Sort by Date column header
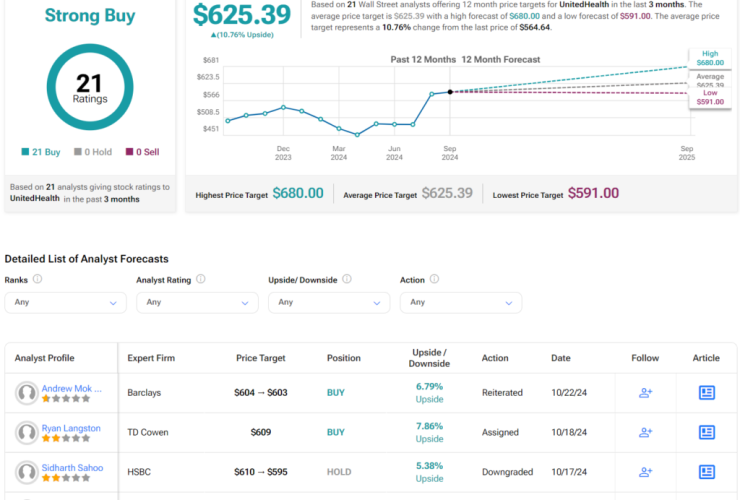740x500 pixels. pyautogui.click(x=561, y=358)
